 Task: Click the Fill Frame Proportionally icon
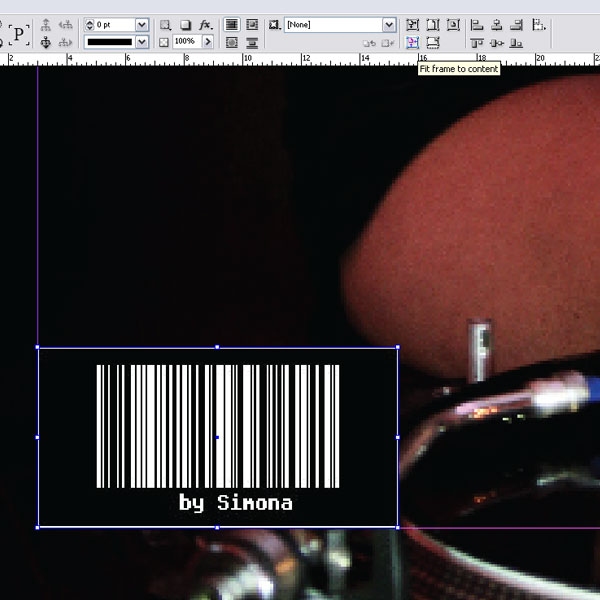point(433,25)
